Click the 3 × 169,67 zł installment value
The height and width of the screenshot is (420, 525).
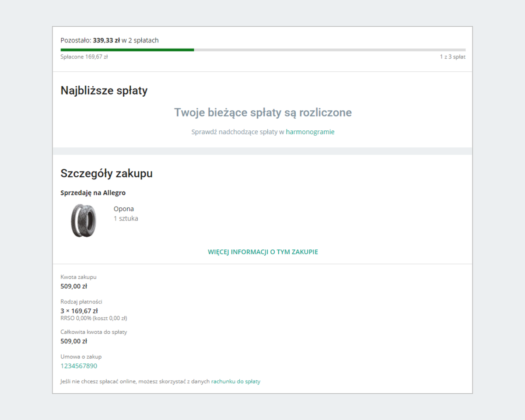coord(79,311)
